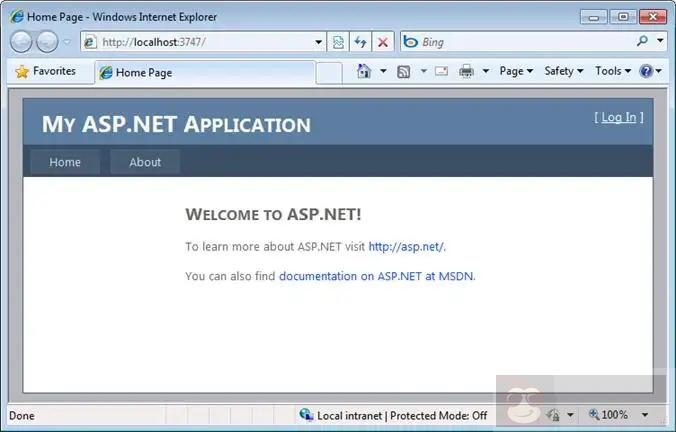Click the Welcome to ASP.NET! heading

point(273,214)
